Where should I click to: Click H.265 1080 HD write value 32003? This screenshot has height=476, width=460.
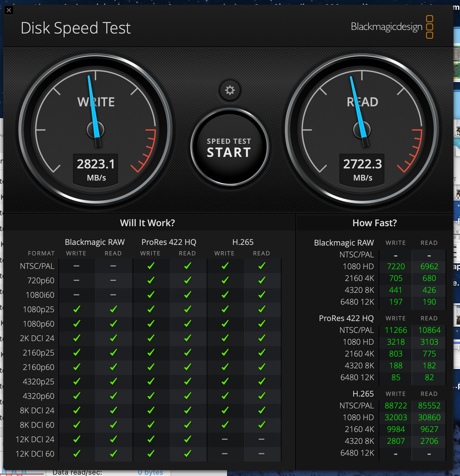click(x=396, y=417)
